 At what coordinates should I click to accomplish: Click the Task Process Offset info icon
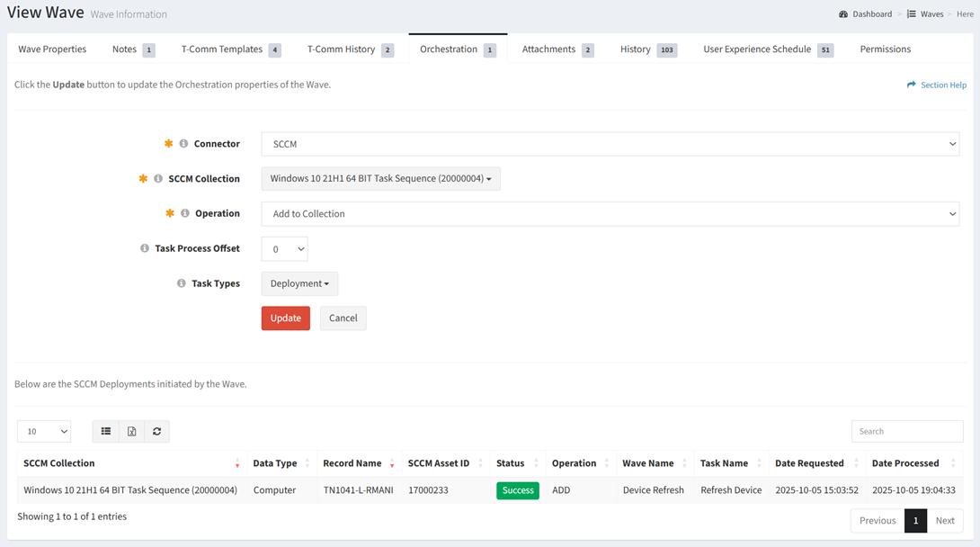click(x=145, y=248)
